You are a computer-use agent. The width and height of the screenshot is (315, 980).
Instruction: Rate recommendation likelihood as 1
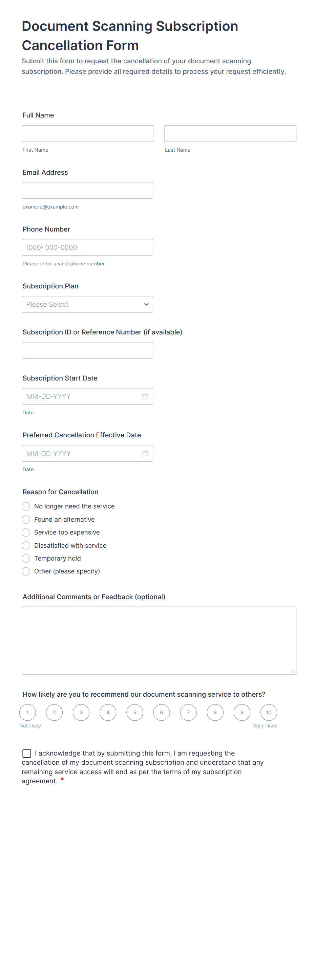coord(27,713)
